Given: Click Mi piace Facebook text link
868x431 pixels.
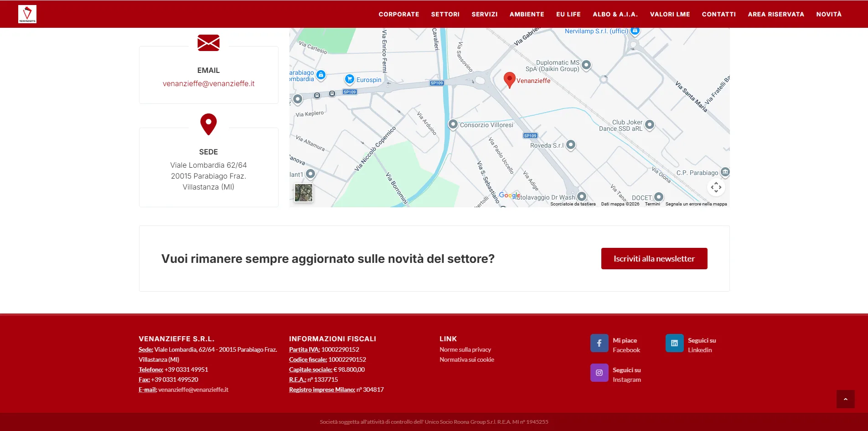Looking at the screenshot, I should tap(626, 345).
